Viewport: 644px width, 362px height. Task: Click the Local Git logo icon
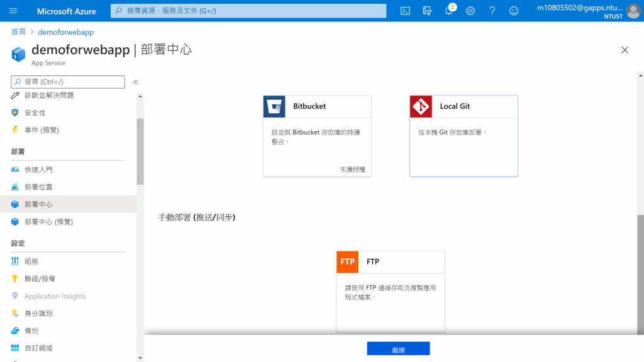click(421, 107)
